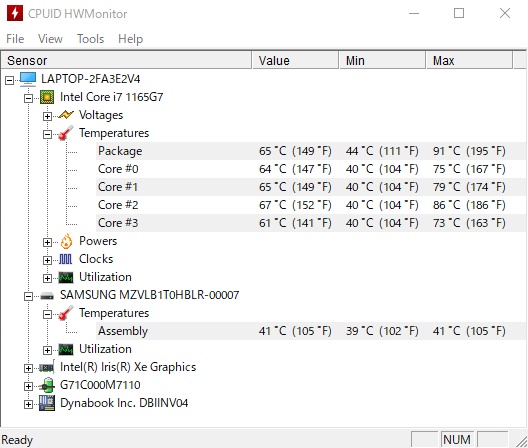This screenshot has height=448, width=528.
Task: Select the Package temperature row
Action: click(311, 151)
